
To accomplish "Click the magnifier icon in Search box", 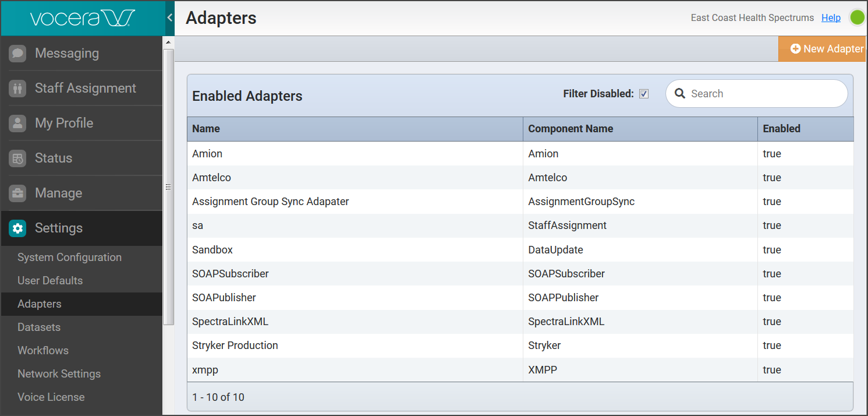I will 679,94.
